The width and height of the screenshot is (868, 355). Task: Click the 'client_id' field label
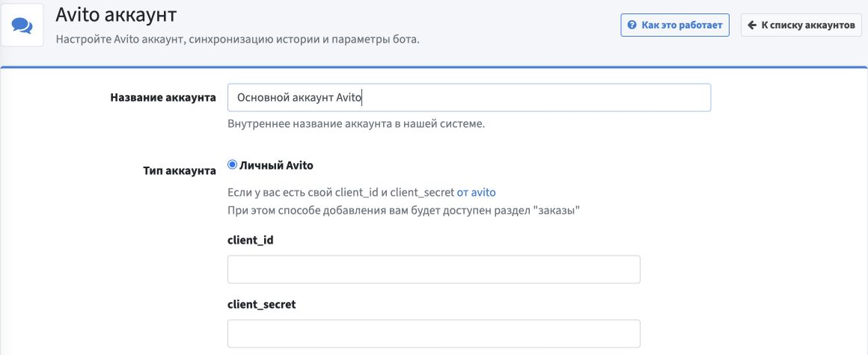(x=250, y=241)
